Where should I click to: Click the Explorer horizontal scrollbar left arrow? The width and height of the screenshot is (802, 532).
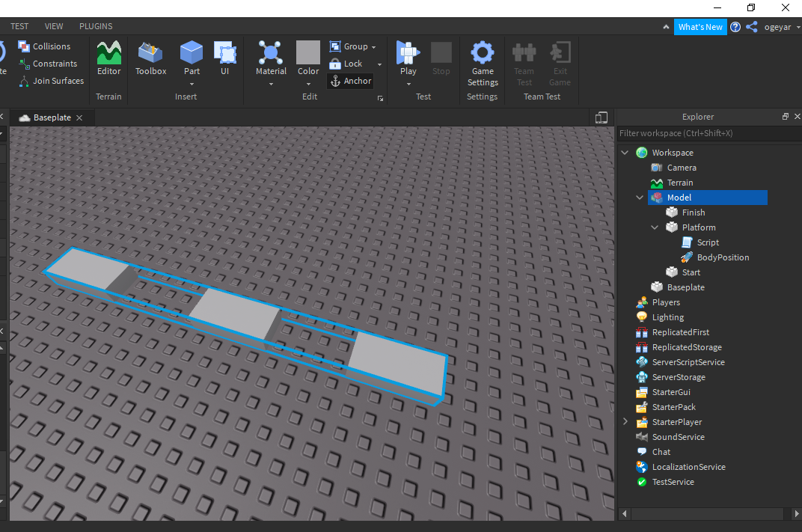coord(624,513)
